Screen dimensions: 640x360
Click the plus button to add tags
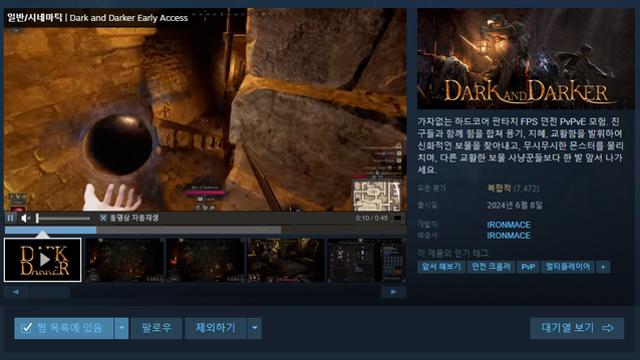click(x=603, y=267)
